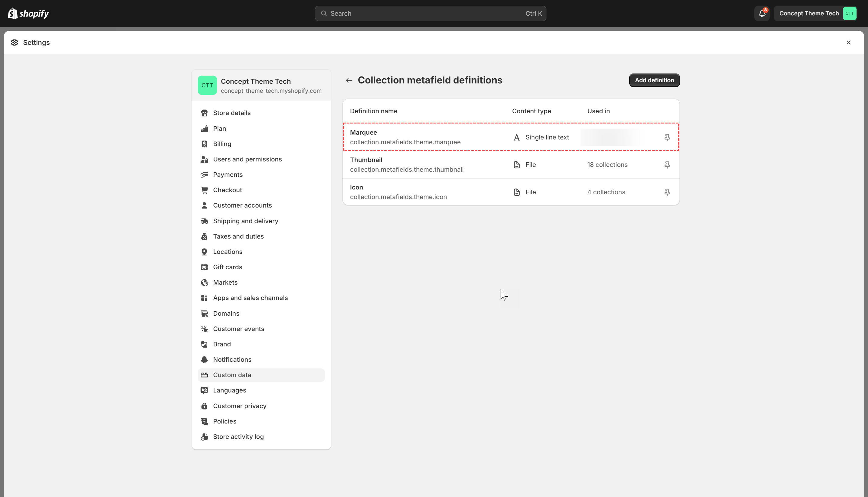Click the Gift cards icon
Viewport: 868px width, 497px height.
point(204,267)
